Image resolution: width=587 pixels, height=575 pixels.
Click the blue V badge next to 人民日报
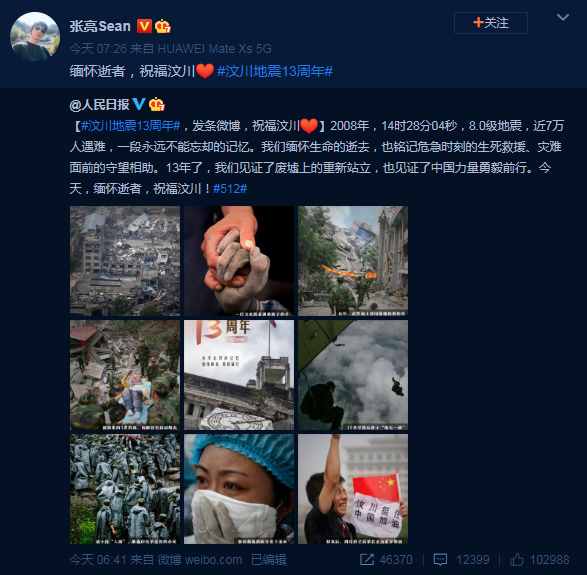[139, 104]
